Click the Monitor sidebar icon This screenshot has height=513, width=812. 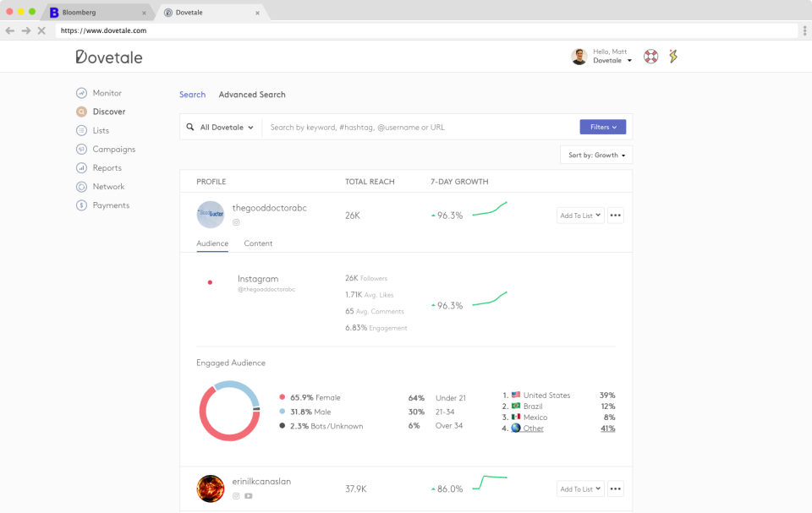click(x=81, y=93)
